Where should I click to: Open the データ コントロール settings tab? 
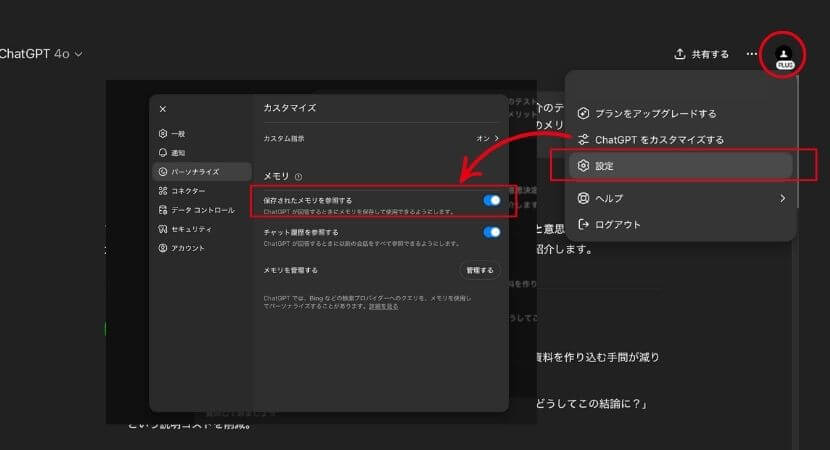202,210
